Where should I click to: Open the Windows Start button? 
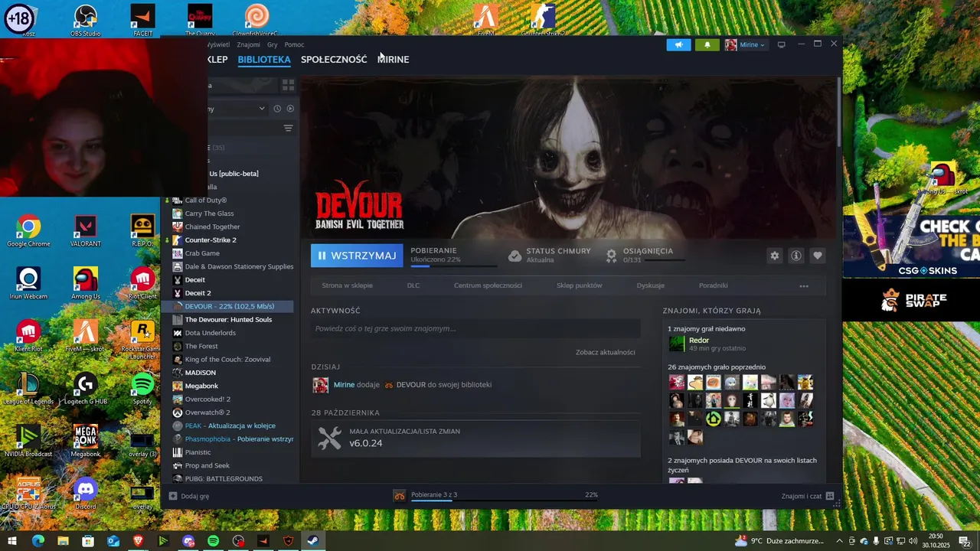tap(12, 541)
